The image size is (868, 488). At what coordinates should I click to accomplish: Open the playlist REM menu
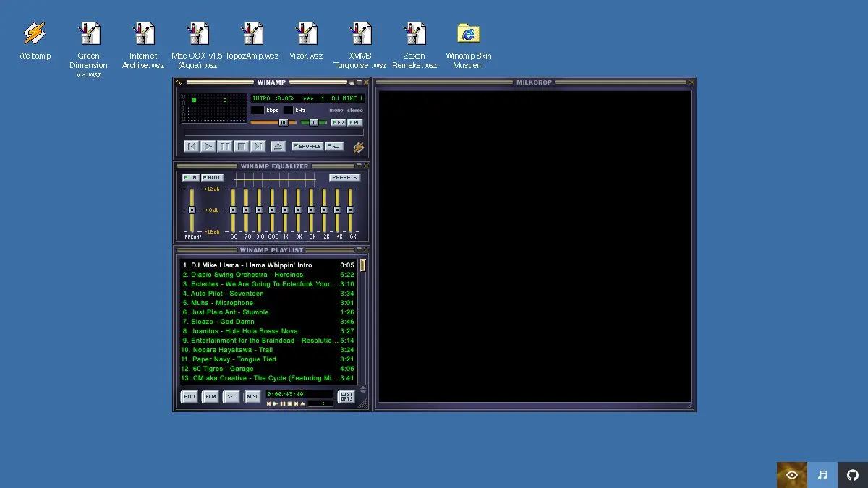pyautogui.click(x=210, y=396)
